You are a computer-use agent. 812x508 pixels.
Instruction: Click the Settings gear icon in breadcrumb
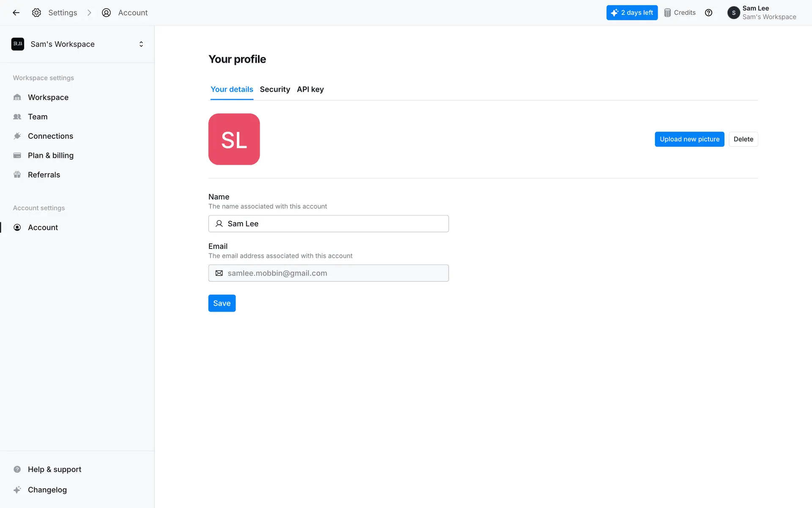point(36,13)
